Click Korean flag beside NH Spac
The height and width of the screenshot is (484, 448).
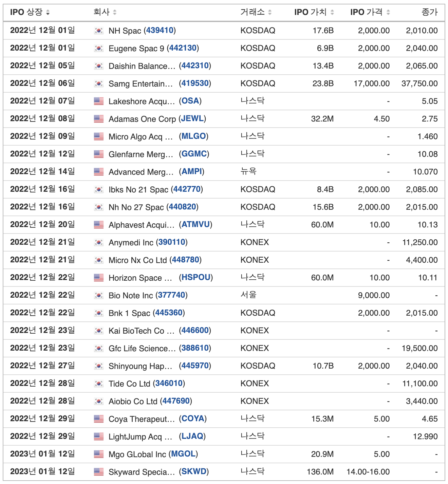99,31
